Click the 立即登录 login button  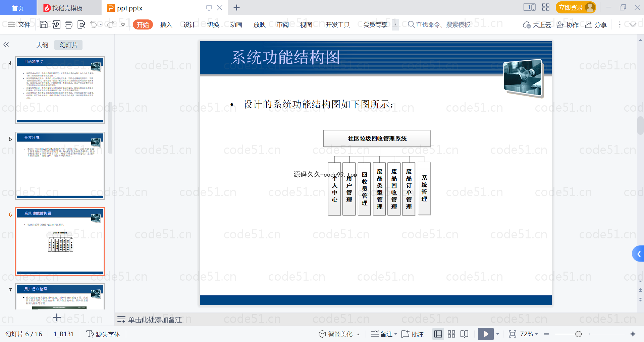coord(576,7)
